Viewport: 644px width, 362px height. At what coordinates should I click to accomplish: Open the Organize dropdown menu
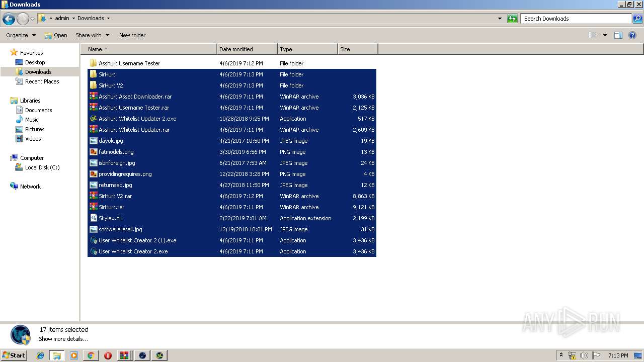(21, 35)
